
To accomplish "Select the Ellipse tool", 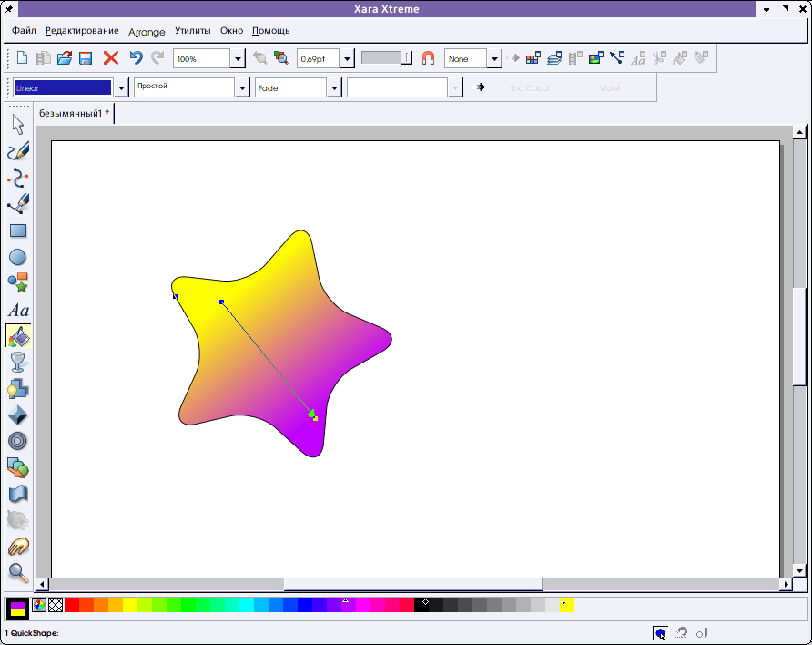I will 18,258.
